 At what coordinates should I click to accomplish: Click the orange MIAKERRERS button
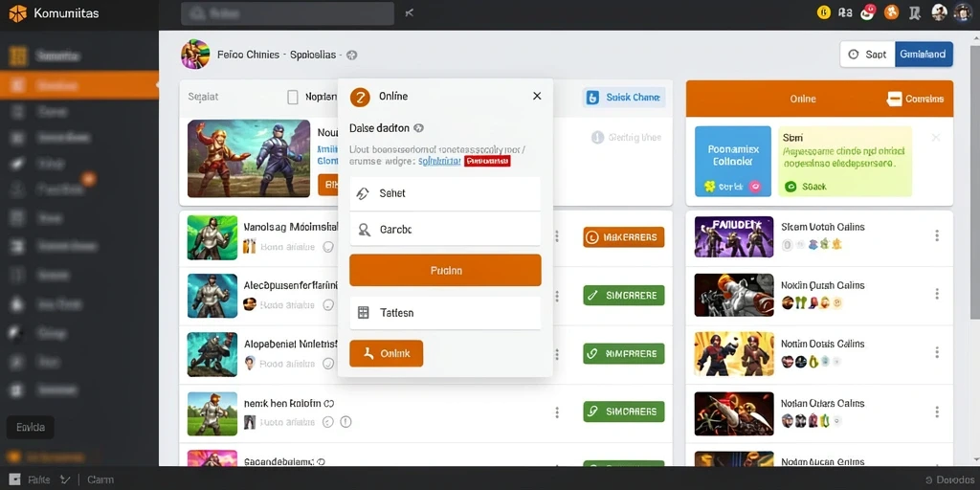tap(623, 237)
